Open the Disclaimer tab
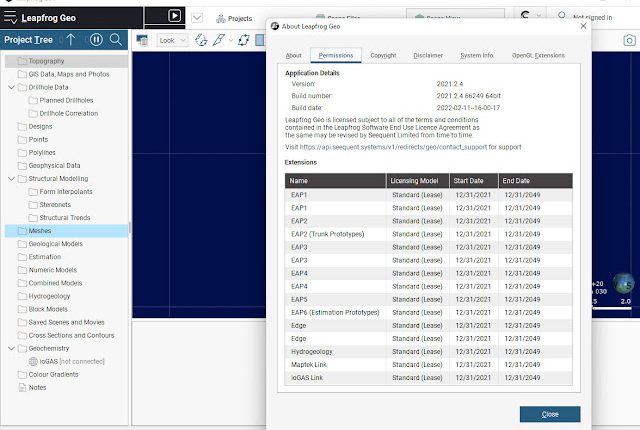This screenshot has width=640, height=430. (x=428, y=55)
